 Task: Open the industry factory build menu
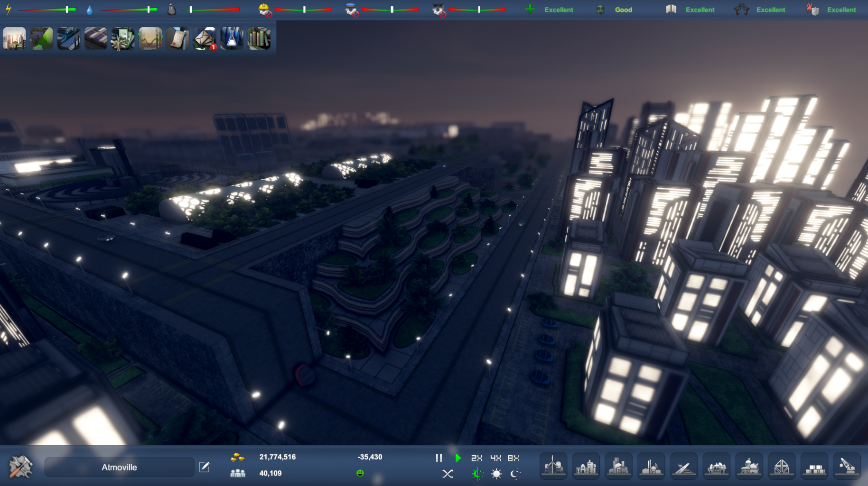click(x=651, y=466)
